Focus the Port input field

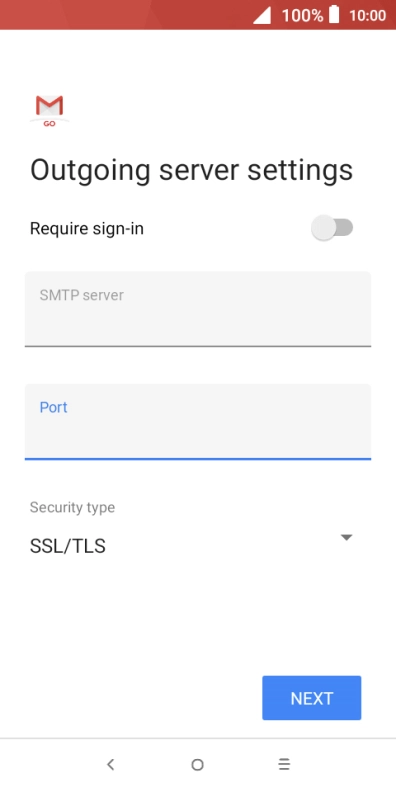point(198,422)
